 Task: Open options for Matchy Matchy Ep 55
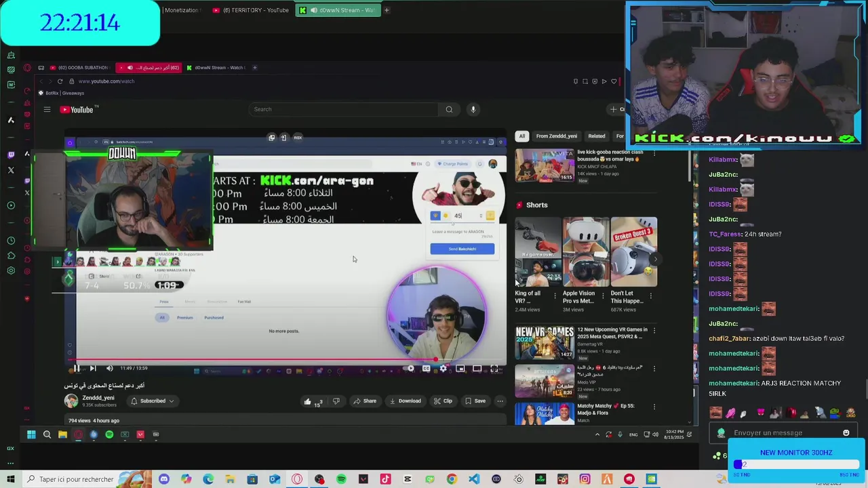[x=654, y=407]
